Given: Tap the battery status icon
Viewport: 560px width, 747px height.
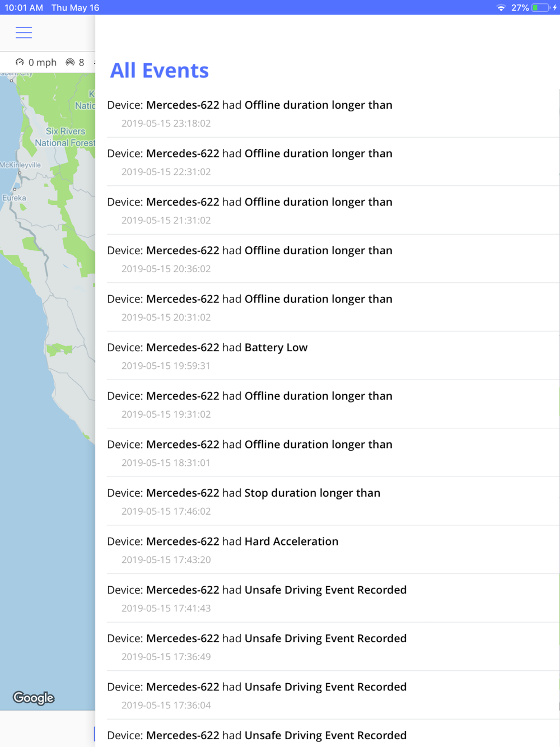Looking at the screenshot, I should 540,8.
